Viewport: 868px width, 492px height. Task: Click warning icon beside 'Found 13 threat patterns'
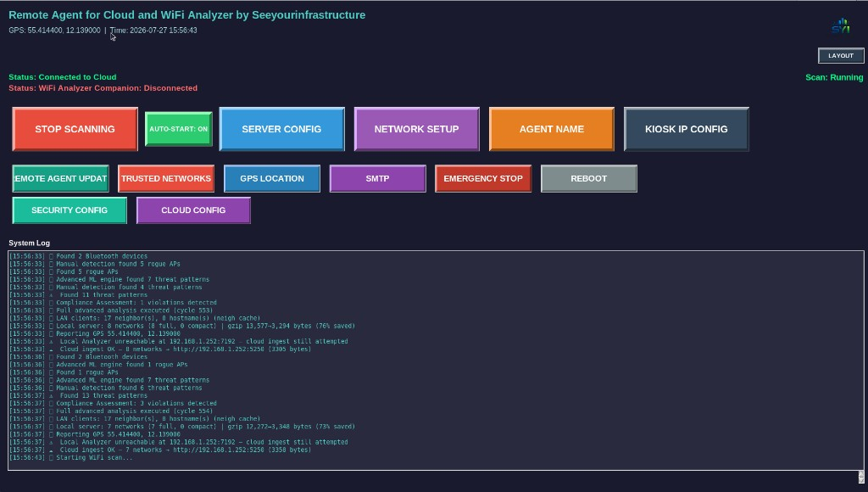[x=52, y=396]
